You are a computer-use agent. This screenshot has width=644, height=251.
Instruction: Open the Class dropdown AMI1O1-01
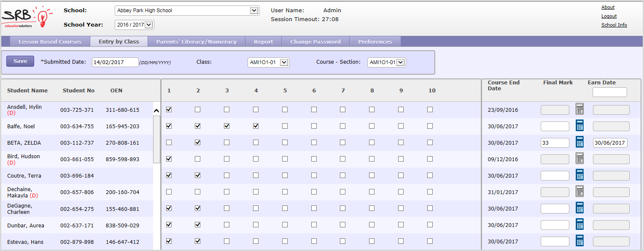coord(284,62)
